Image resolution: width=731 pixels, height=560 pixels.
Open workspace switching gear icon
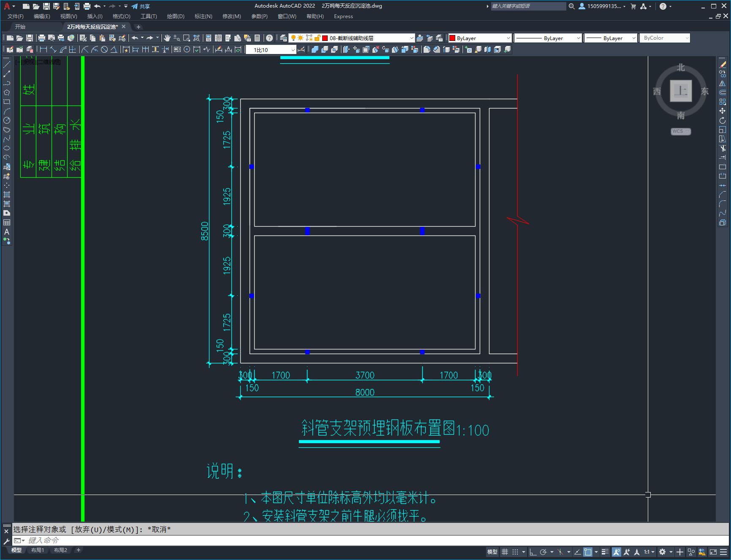pyautogui.click(x=663, y=552)
